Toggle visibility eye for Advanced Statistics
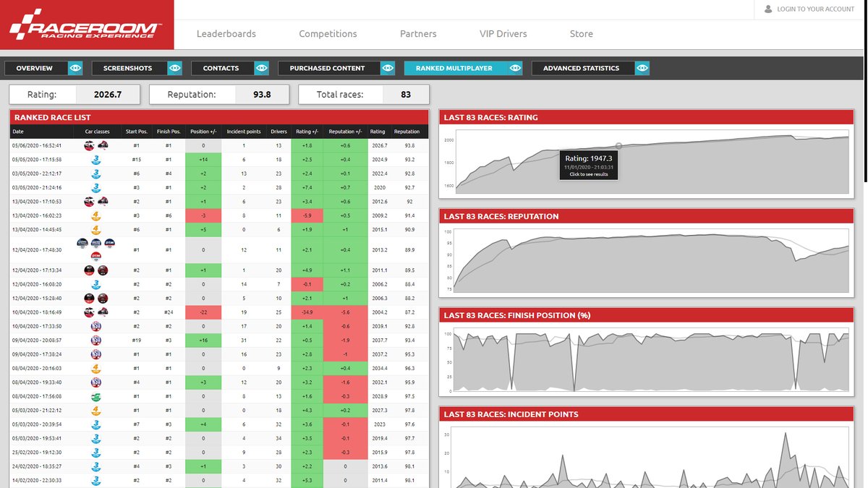Screen dimensions: 868x488 coord(642,68)
